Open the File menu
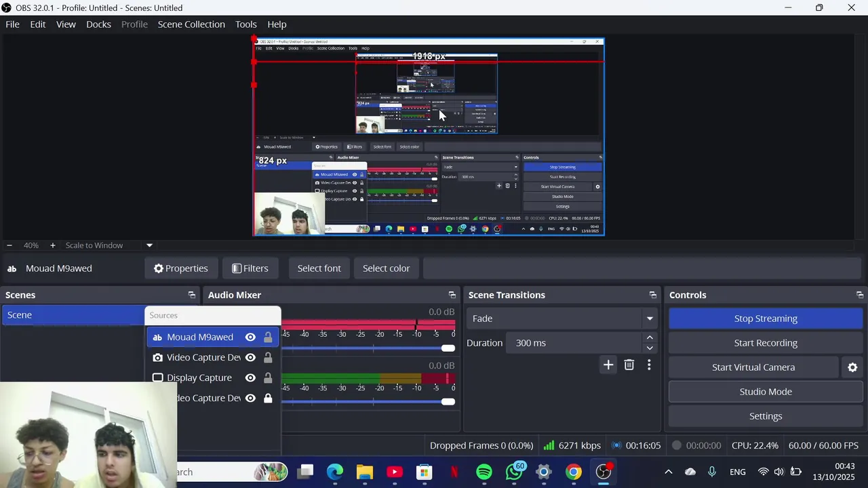Screen dimensions: 868x488 click(x=12, y=24)
